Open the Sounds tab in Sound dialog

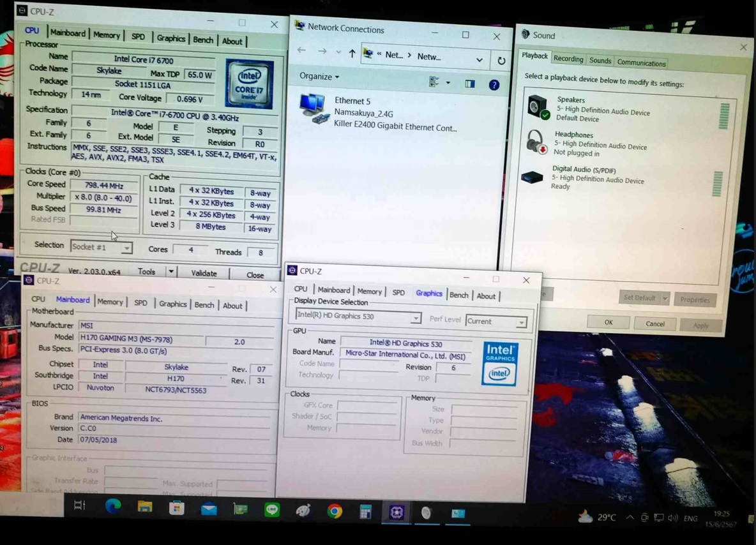coord(600,60)
